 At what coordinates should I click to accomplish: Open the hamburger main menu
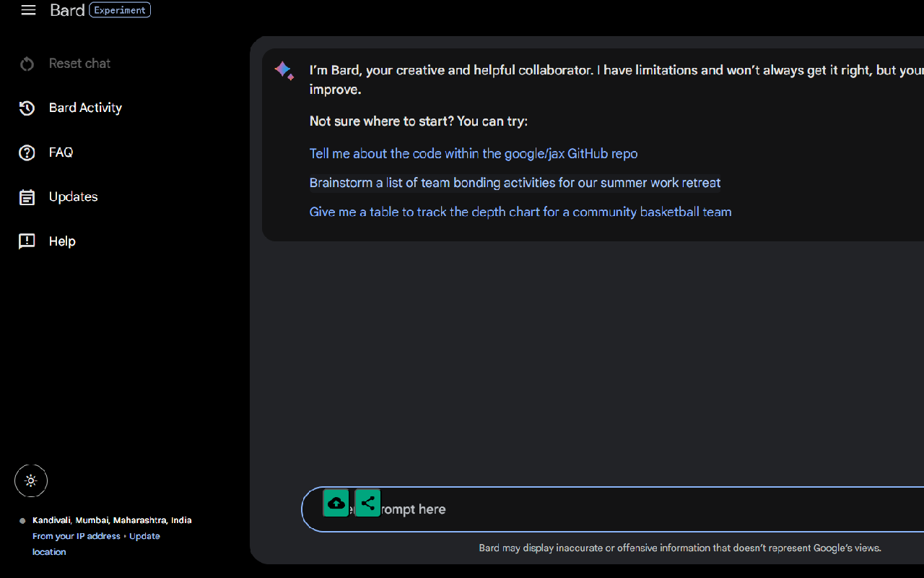tap(28, 10)
